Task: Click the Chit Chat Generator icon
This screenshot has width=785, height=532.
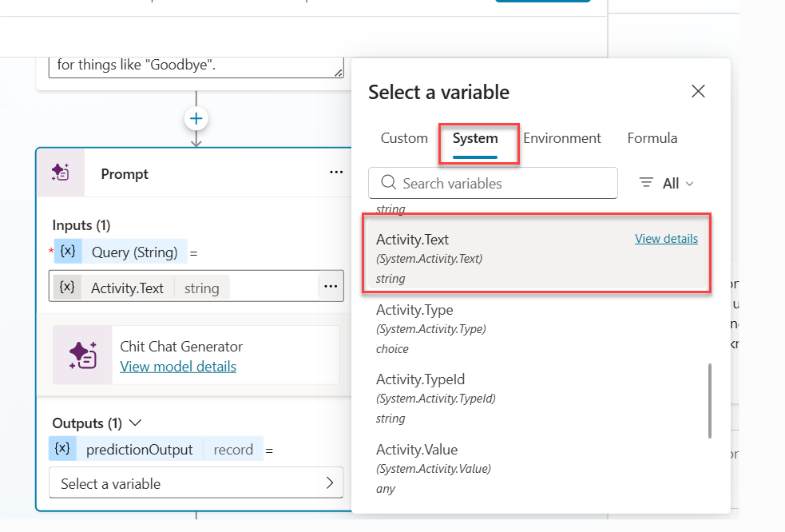Action: 83,355
